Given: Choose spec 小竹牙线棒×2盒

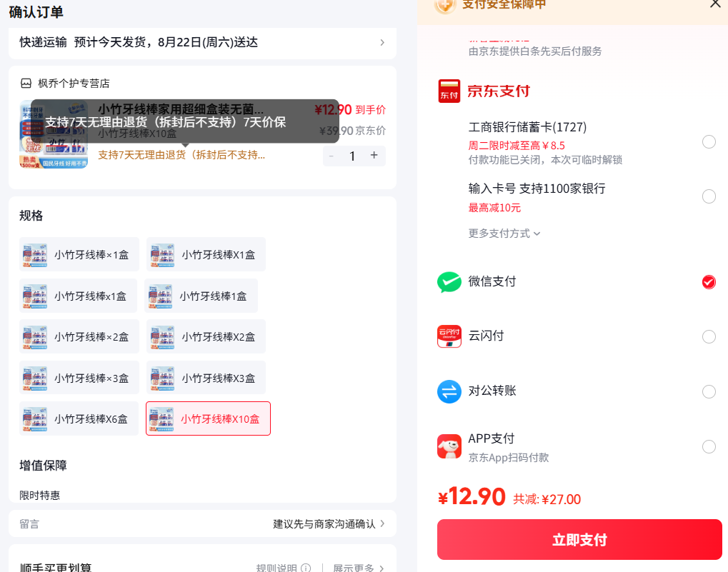Looking at the screenshot, I should point(79,337).
